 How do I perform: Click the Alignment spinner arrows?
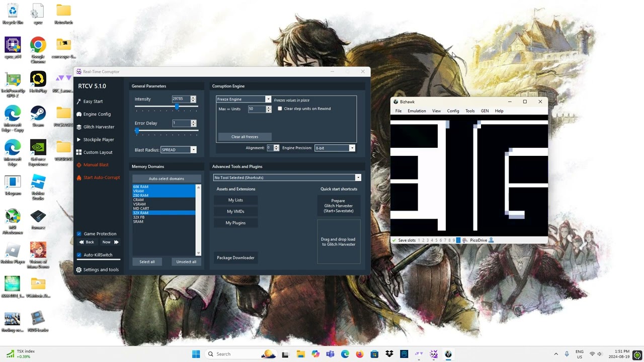[276, 148]
